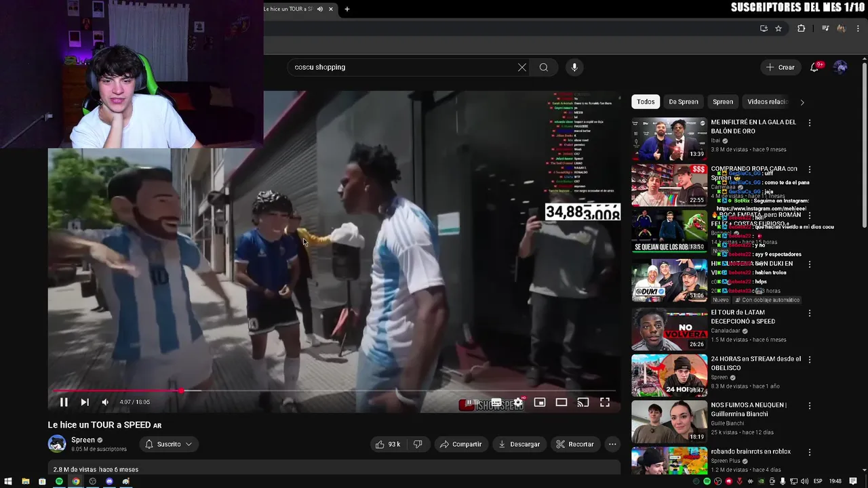Install app icon in the address bar
Image resolution: width=868 pixels, height=488 pixels.
pos(764,28)
